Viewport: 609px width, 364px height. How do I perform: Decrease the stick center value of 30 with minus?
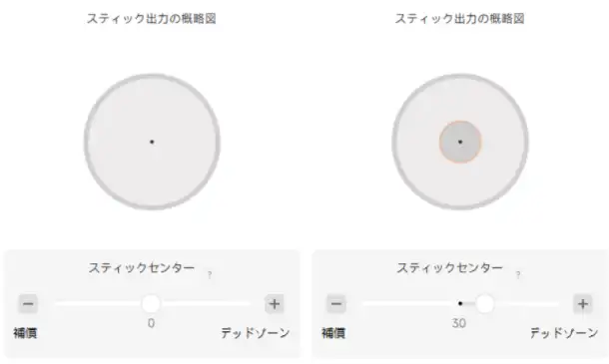336,303
